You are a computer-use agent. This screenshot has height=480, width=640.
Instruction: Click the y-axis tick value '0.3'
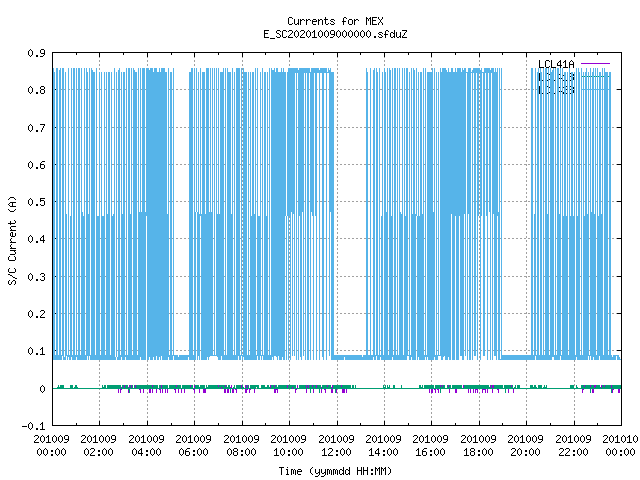(36, 277)
